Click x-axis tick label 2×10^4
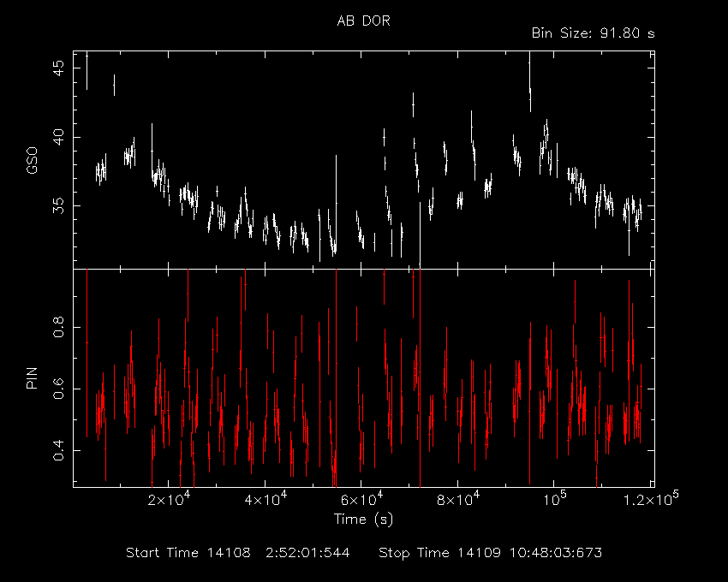The height and width of the screenshot is (582, 728). pos(168,499)
